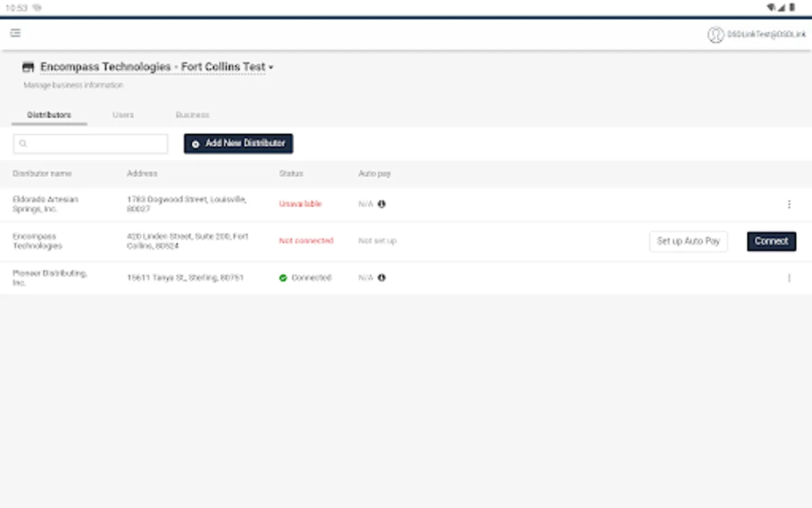Viewport: 812px width, 508px height.
Task: Check the Wi-Fi status bar icon
Action: 771,7
